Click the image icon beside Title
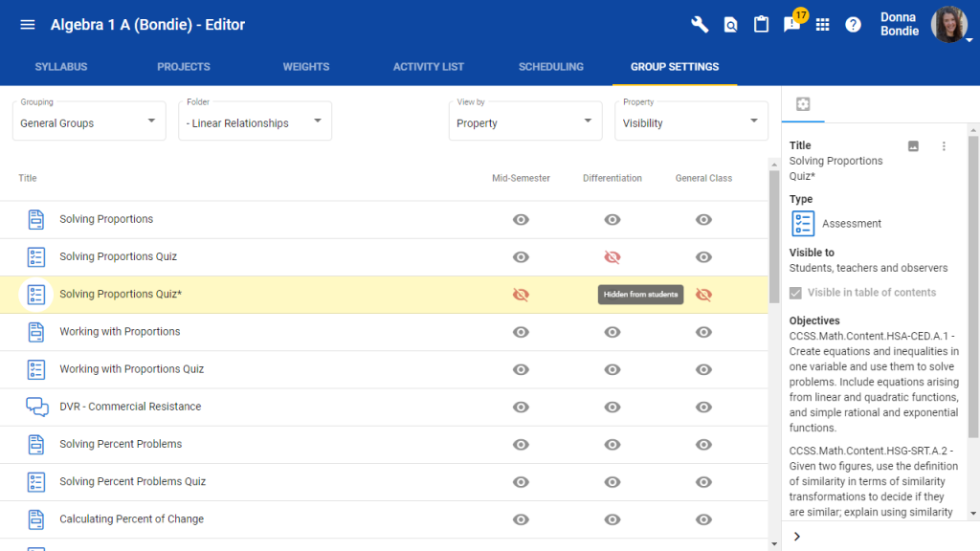Image resolution: width=980 pixels, height=551 pixels. click(913, 146)
